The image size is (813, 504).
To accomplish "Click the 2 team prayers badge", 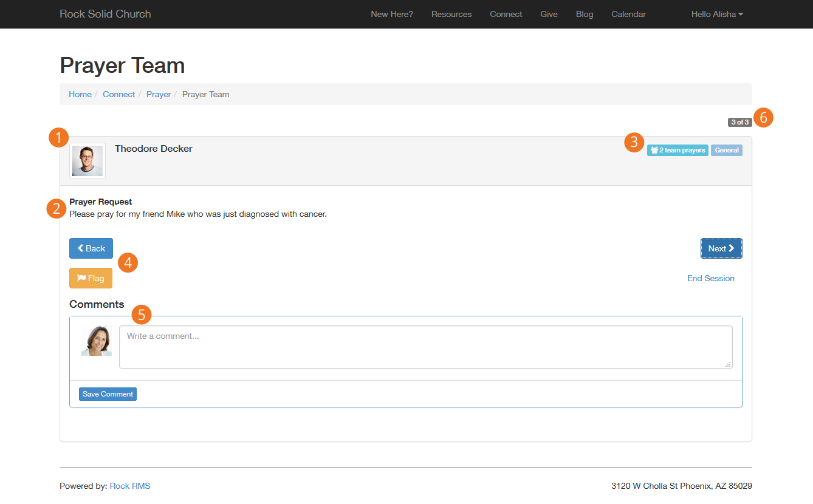I will tap(677, 150).
